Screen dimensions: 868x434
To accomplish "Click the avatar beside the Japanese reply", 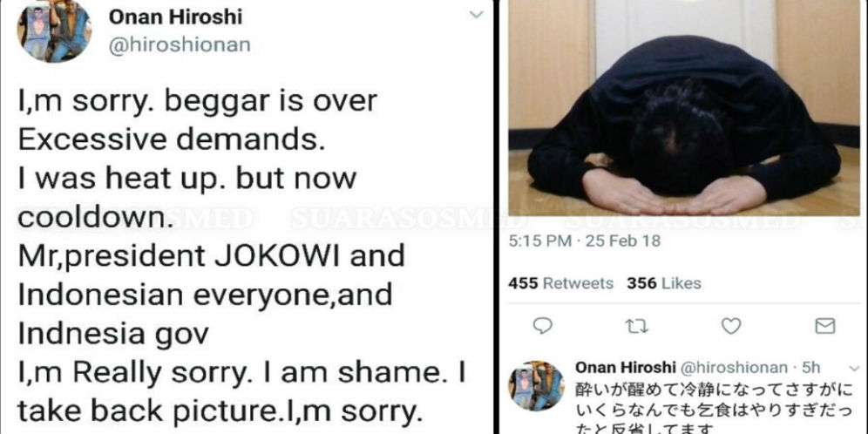I will point(536,384).
